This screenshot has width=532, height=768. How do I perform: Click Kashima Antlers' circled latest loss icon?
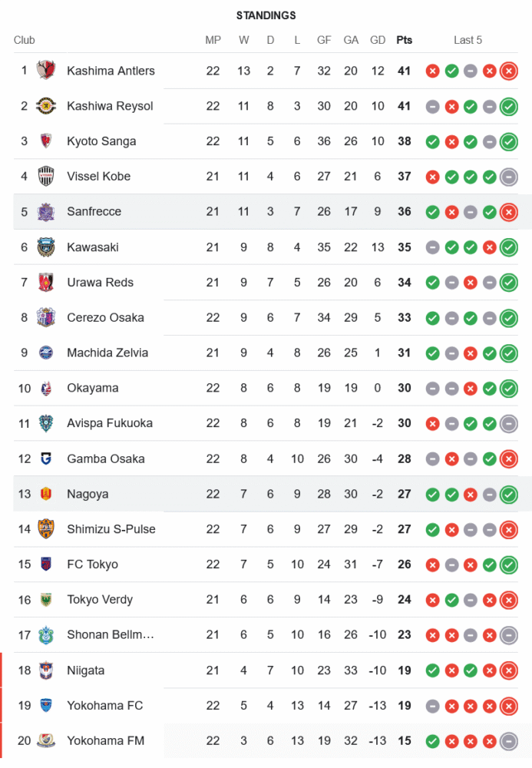coord(508,71)
